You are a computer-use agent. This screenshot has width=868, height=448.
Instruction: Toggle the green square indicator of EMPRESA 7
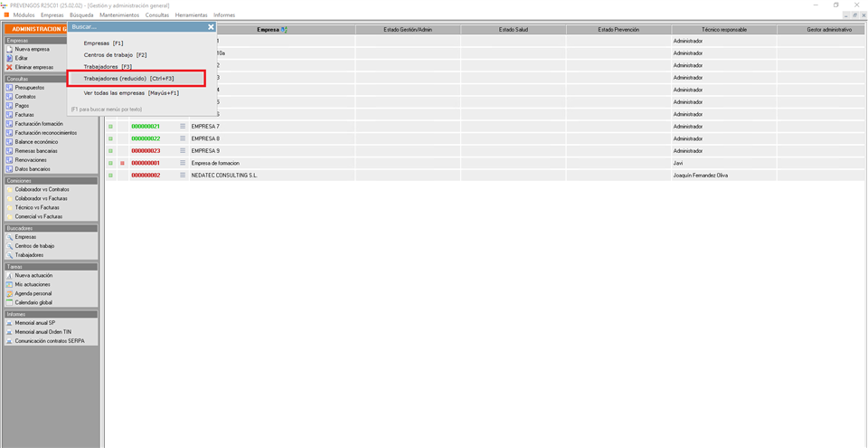[x=110, y=127]
